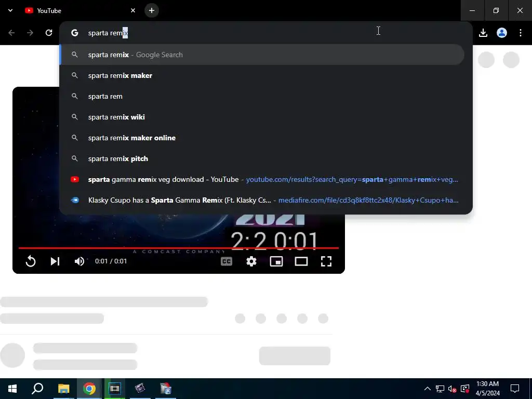This screenshot has width=532, height=399.
Task: Open the Chrome downloads icon
Action: coord(483,33)
